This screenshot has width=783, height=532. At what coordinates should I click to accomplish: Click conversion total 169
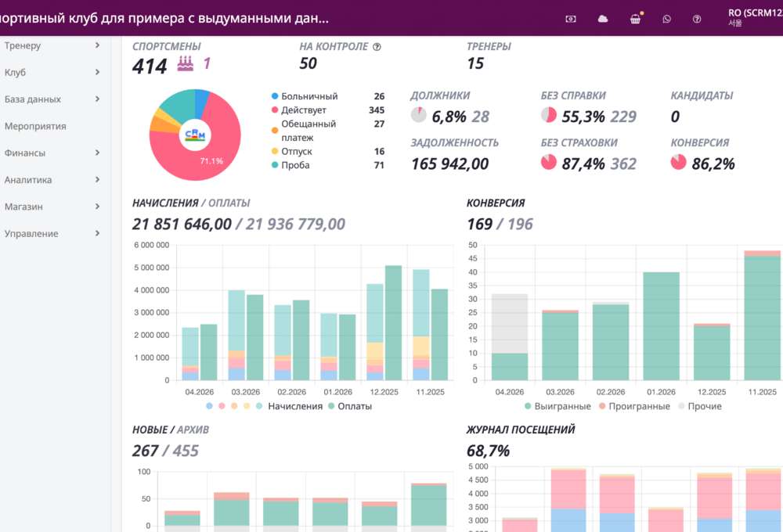coord(479,224)
